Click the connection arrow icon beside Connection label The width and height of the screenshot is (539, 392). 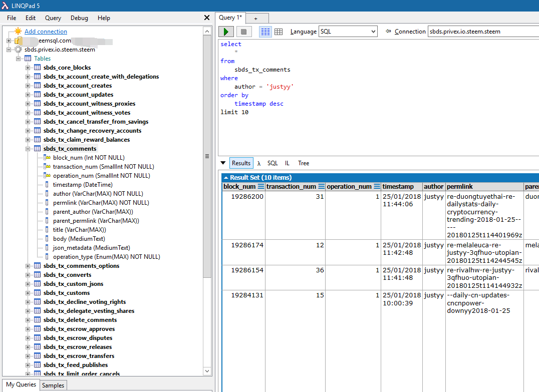pyautogui.click(x=388, y=31)
